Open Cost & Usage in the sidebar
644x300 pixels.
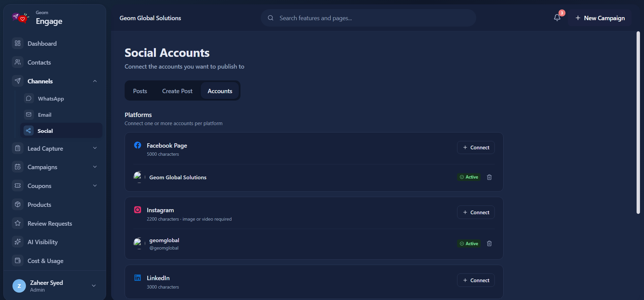[x=55, y=261]
